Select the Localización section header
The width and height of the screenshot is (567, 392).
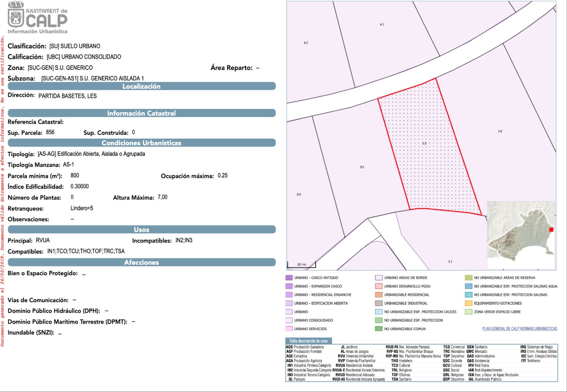pyautogui.click(x=142, y=86)
